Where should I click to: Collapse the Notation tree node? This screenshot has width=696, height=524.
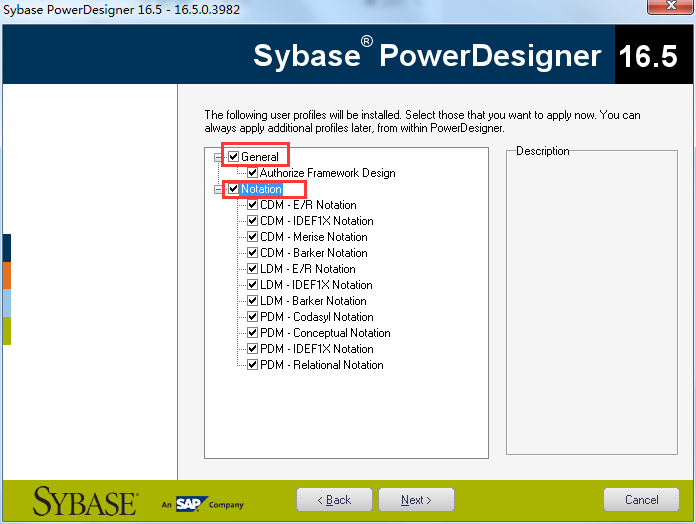coord(218,189)
